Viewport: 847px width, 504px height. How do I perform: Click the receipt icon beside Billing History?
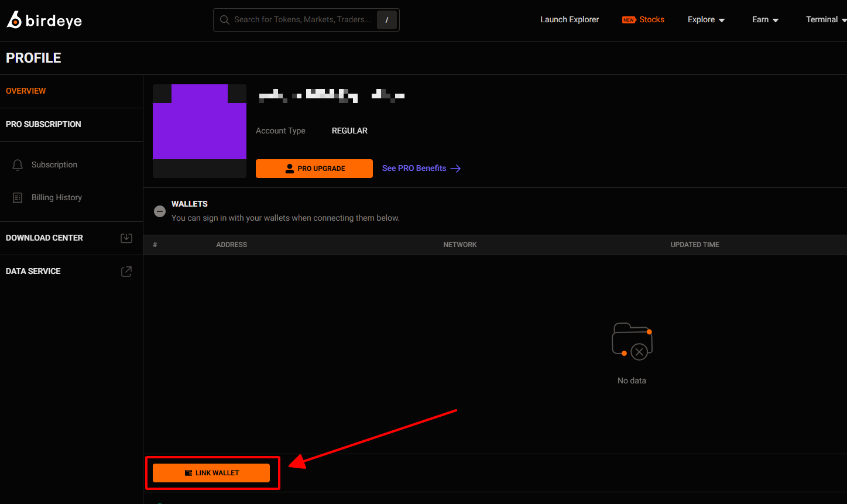point(18,198)
